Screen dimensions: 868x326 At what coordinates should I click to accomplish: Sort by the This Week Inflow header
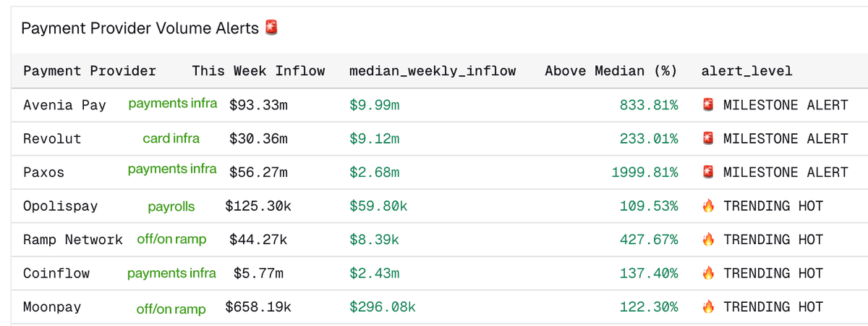[x=258, y=71]
